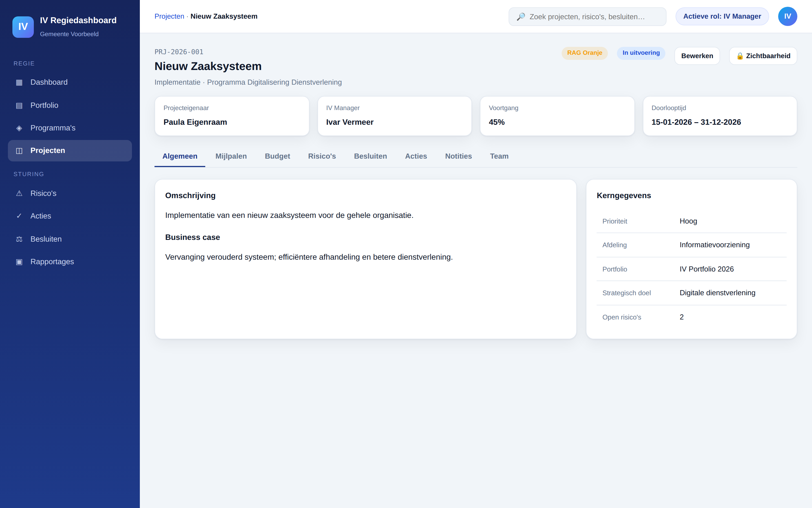Click the Prioriteit value Hoog
This screenshot has height=508, width=812.
pyautogui.click(x=688, y=221)
